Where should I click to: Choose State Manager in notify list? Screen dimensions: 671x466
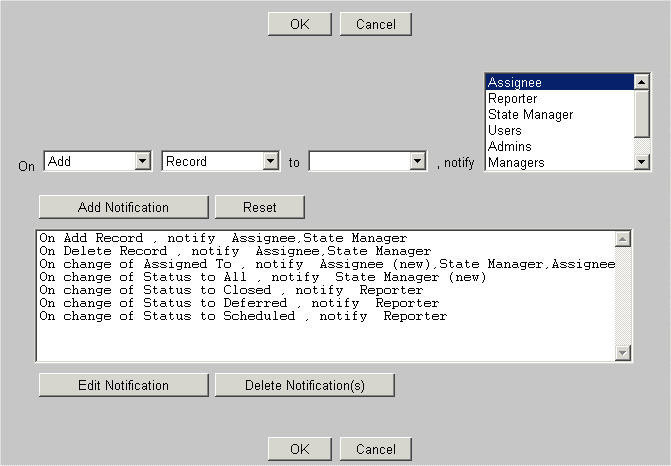[x=558, y=115]
